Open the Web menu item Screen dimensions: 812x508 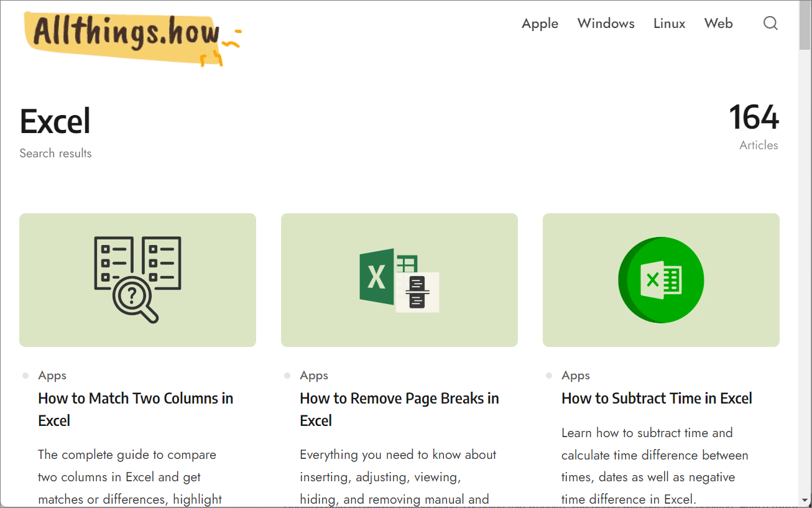coord(718,24)
